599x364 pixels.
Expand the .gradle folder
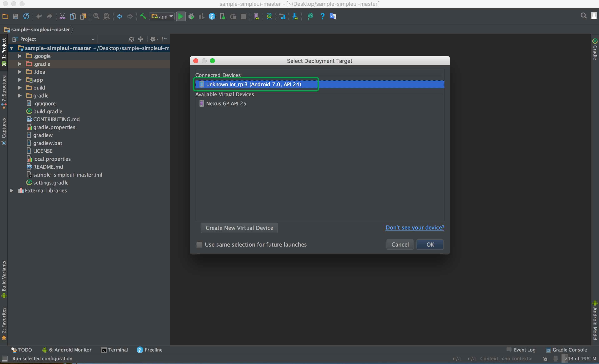point(20,64)
